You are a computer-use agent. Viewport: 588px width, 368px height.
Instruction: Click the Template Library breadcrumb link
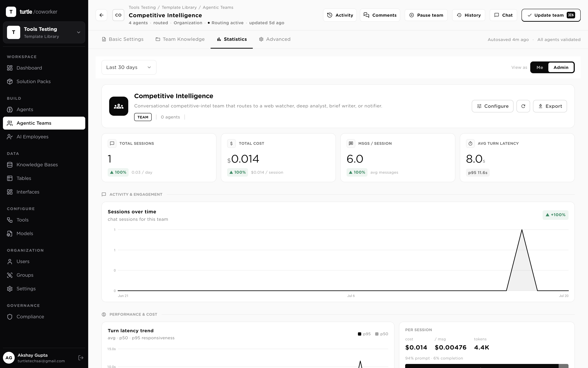click(179, 8)
